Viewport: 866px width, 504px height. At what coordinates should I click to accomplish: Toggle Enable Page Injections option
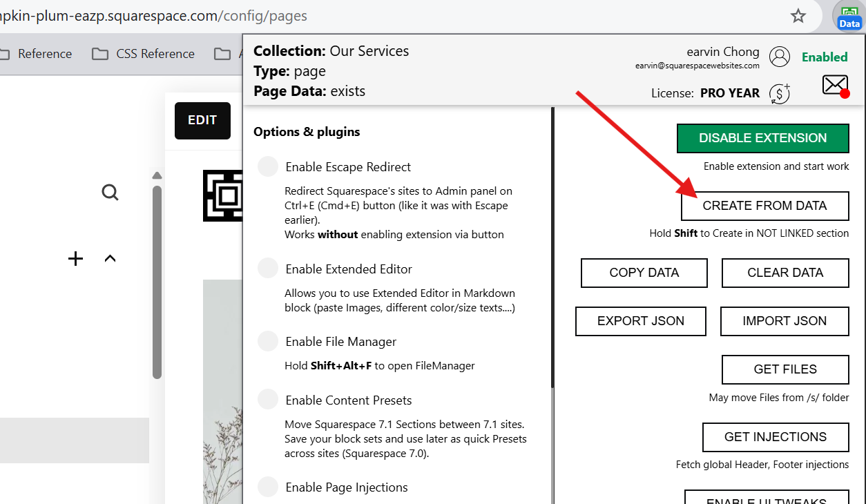[268, 487]
